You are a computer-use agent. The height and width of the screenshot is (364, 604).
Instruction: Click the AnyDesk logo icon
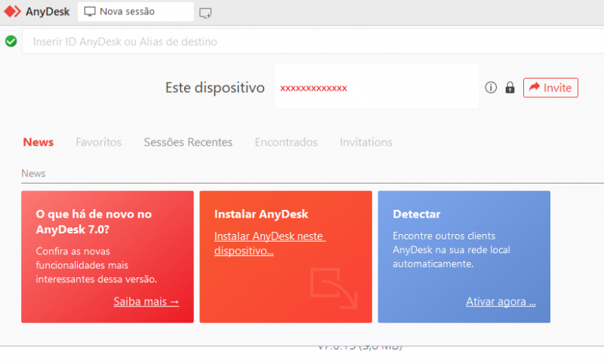click(x=11, y=12)
